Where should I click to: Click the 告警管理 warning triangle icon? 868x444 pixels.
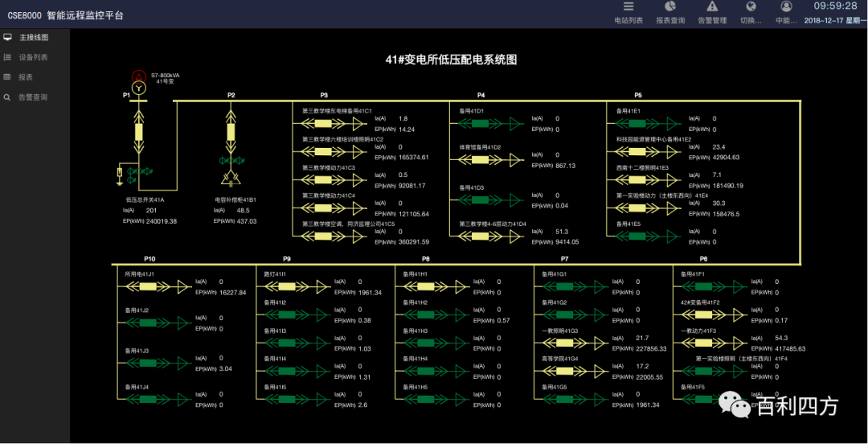[711, 6]
